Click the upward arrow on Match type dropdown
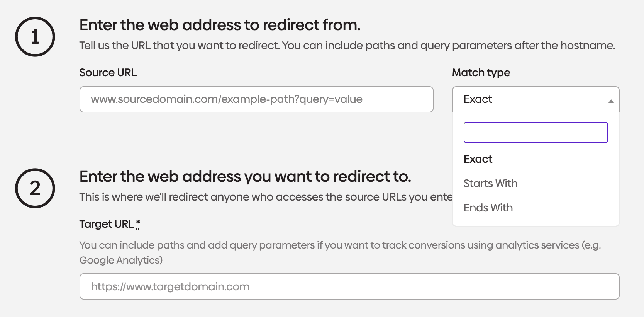This screenshot has width=644, height=317. coord(612,101)
